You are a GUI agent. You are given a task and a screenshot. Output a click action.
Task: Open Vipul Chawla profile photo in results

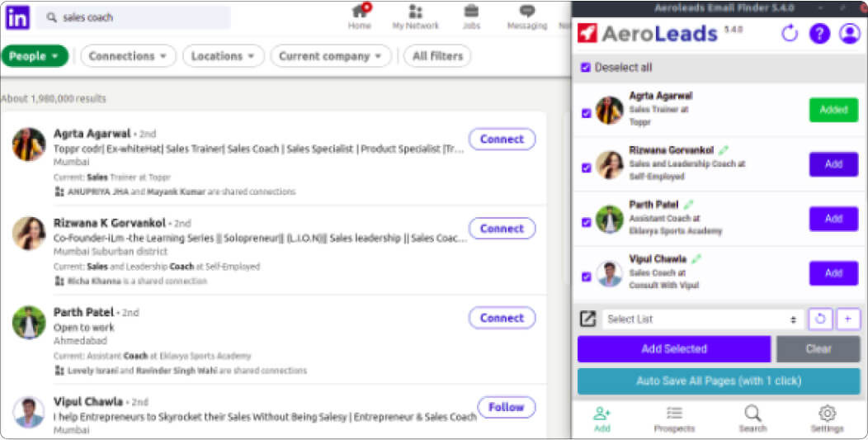click(x=29, y=412)
